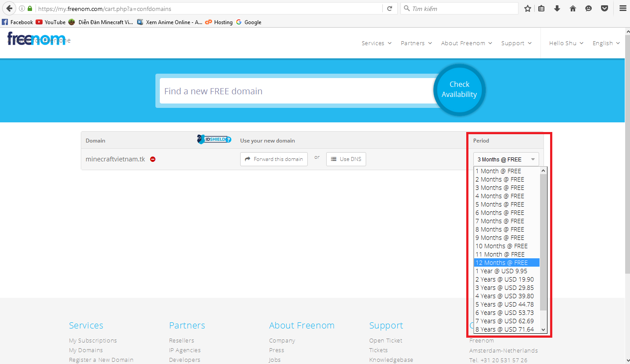This screenshot has width=630, height=364.
Task: Open the IP Agencies footer link
Action: (x=185, y=350)
